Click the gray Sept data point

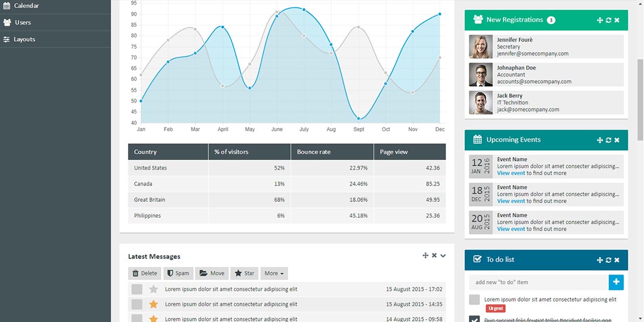click(x=358, y=27)
